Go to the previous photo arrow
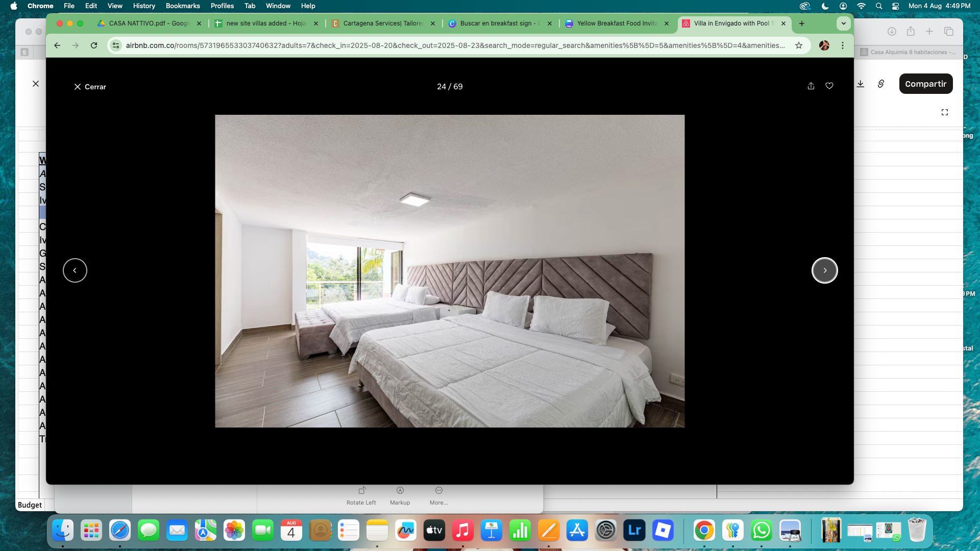The width and height of the screenshot is (980, 551). [75, 270]
